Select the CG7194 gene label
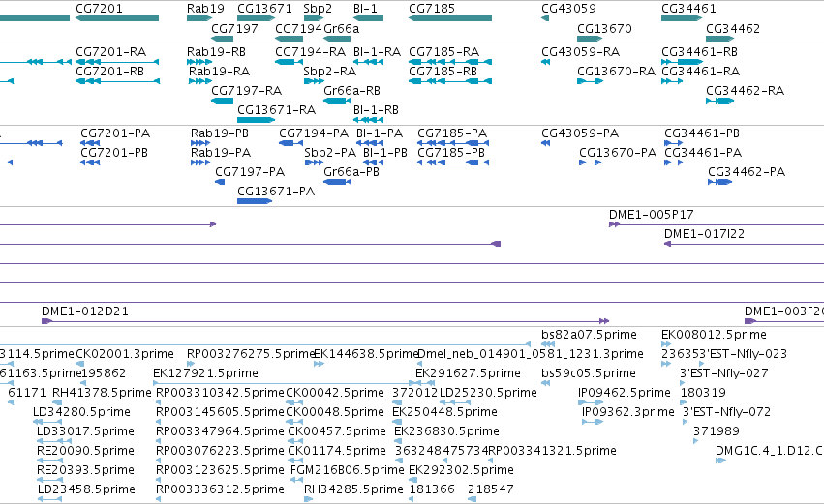This screenshot has height=504, width=824. point(298,28)
